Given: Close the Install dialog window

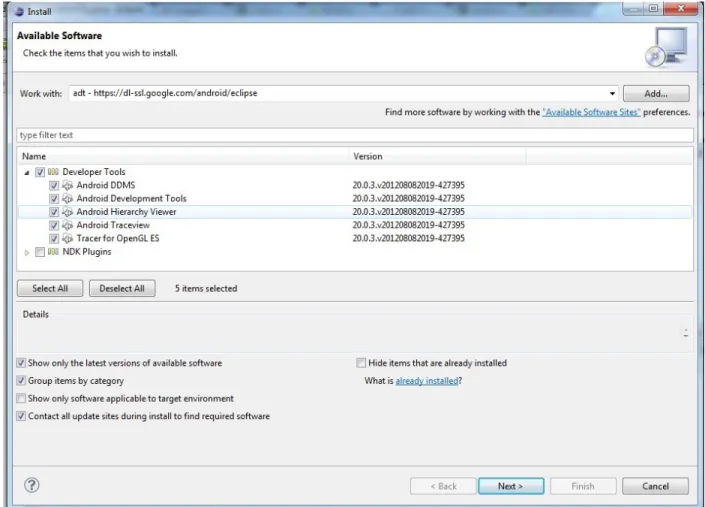Looking at the screenshot, I should click(680, 9).
